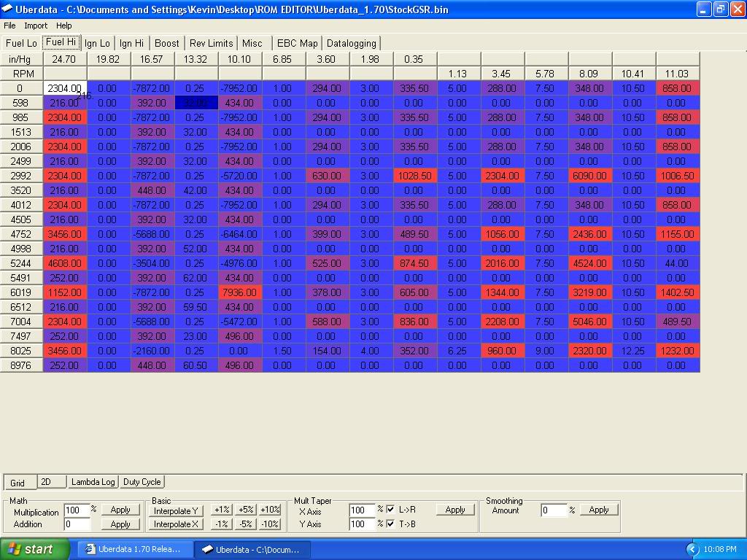Image resolution: width=747 pixels, height=560 pixels.
Task: Click the Interpolate Y button
Action: point(176,510)
